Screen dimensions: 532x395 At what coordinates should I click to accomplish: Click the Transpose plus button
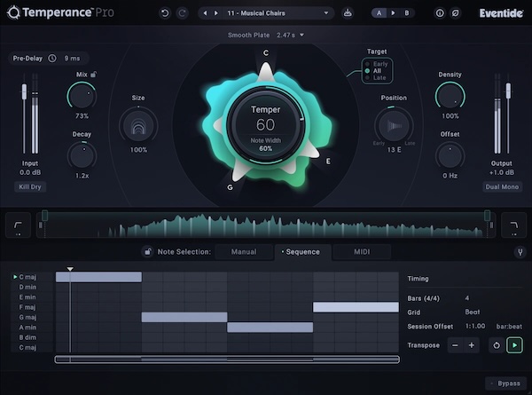tap(472, 345)
